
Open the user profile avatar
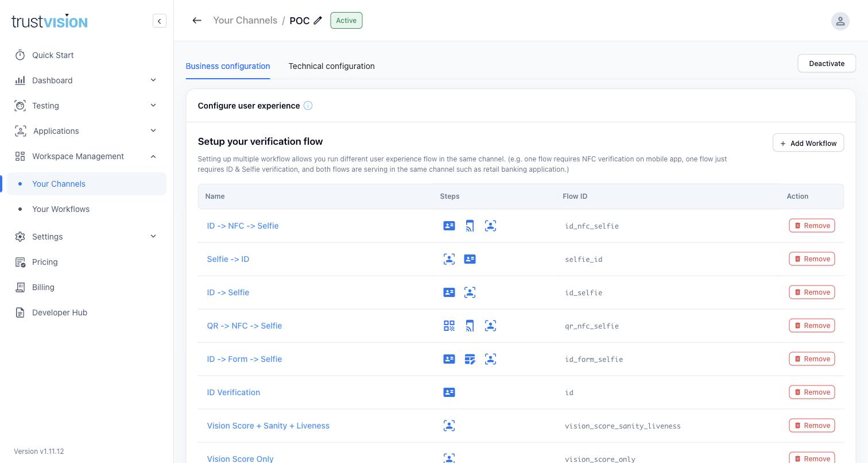[x=840, y=21]
